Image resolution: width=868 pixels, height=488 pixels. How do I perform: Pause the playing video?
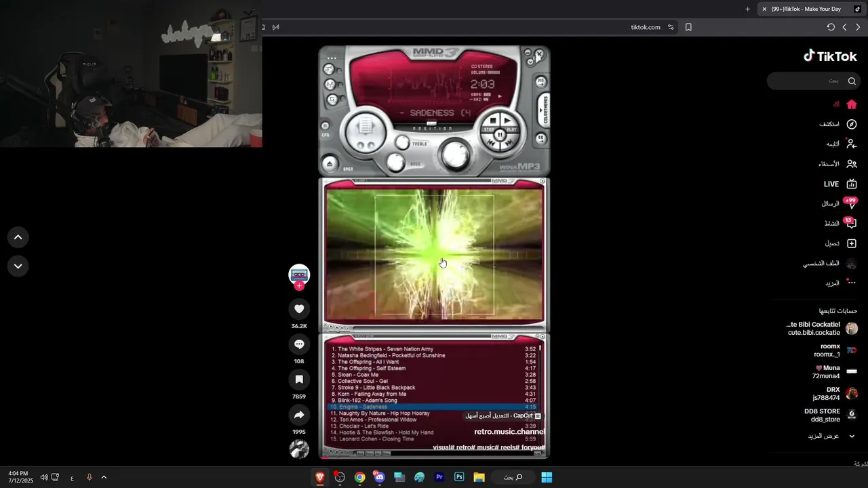[x=434, y=252]
